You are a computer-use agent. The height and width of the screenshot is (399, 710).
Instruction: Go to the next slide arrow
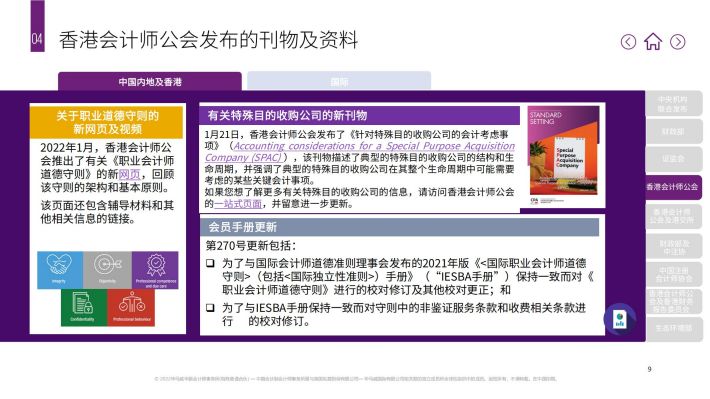(677, 42)
